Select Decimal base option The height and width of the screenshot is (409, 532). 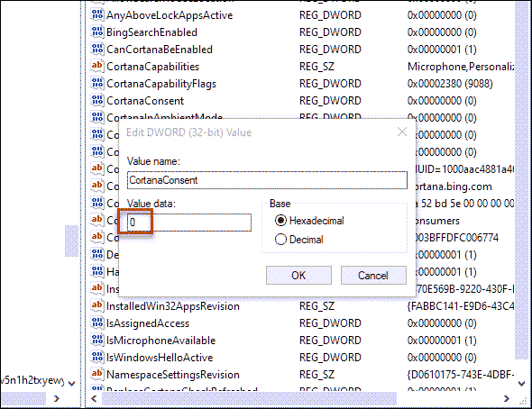pos(298,240)
